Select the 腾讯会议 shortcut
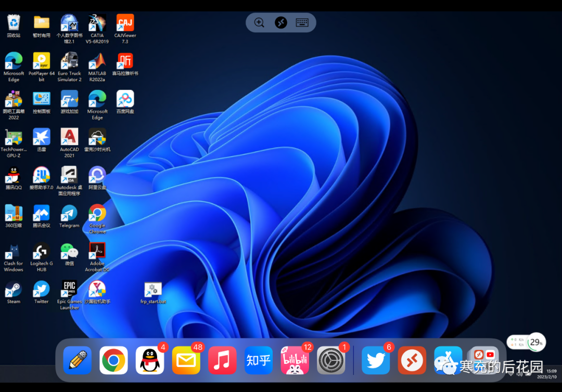Image resolution: width=562 pixels, height=392 pixels. (x=42, y=216)
